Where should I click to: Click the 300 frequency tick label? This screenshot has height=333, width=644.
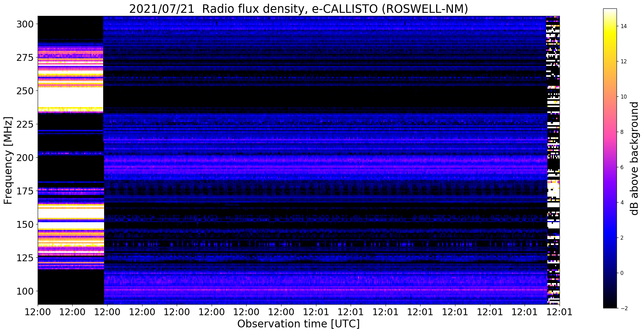(x=25, y=24)
